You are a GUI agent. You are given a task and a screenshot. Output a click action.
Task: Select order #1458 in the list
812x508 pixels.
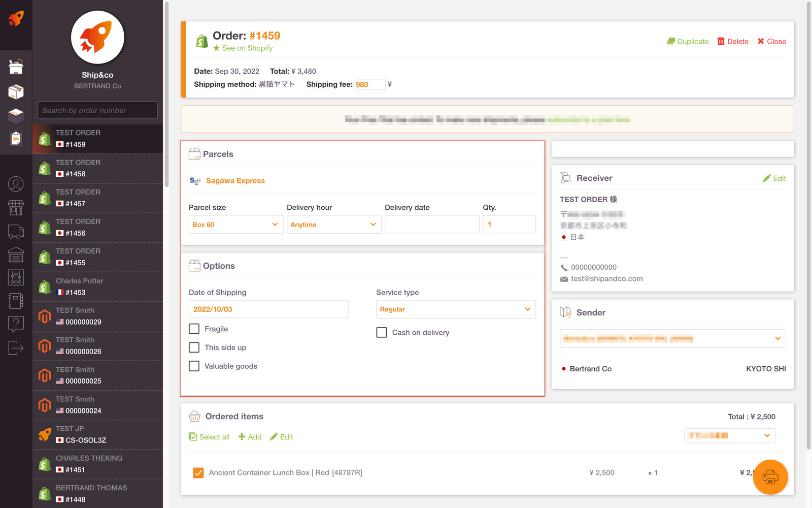pos(97,169)
